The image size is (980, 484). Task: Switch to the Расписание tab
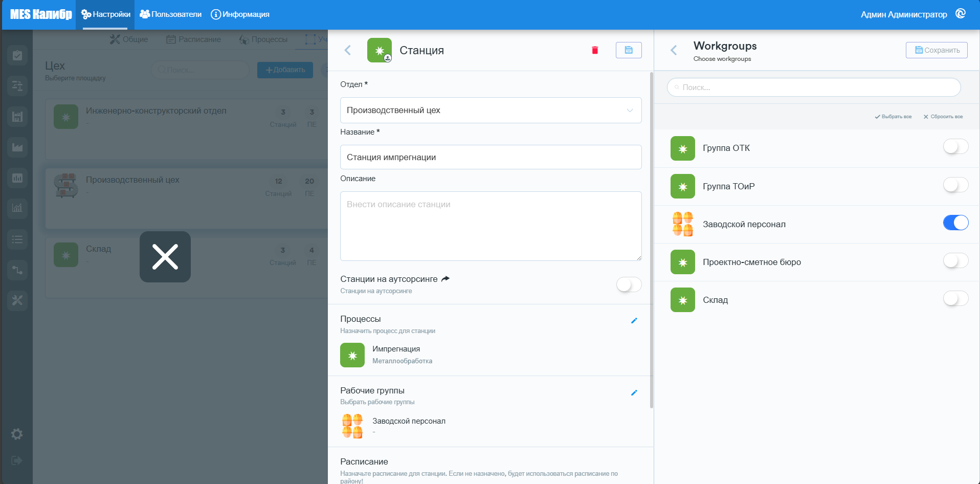(194, 39)
